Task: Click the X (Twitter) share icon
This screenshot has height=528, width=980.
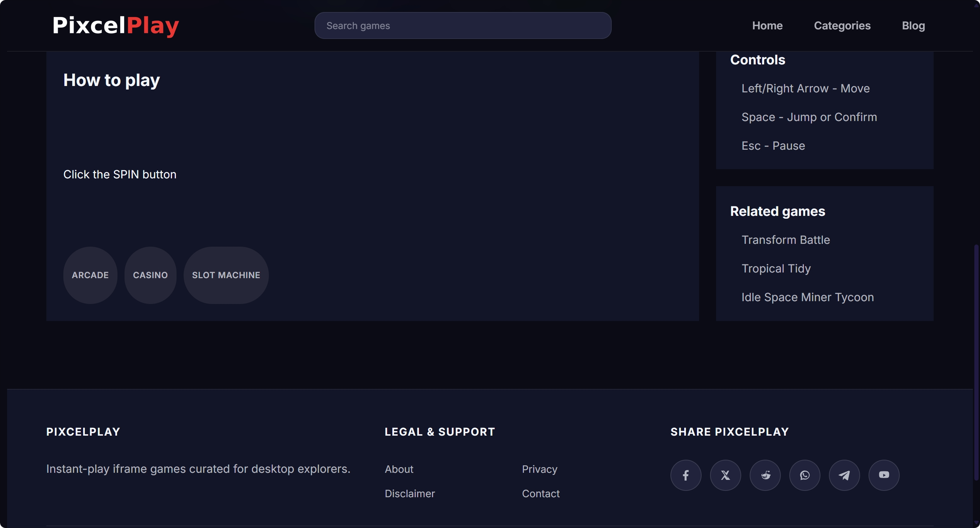Action: 725,475
